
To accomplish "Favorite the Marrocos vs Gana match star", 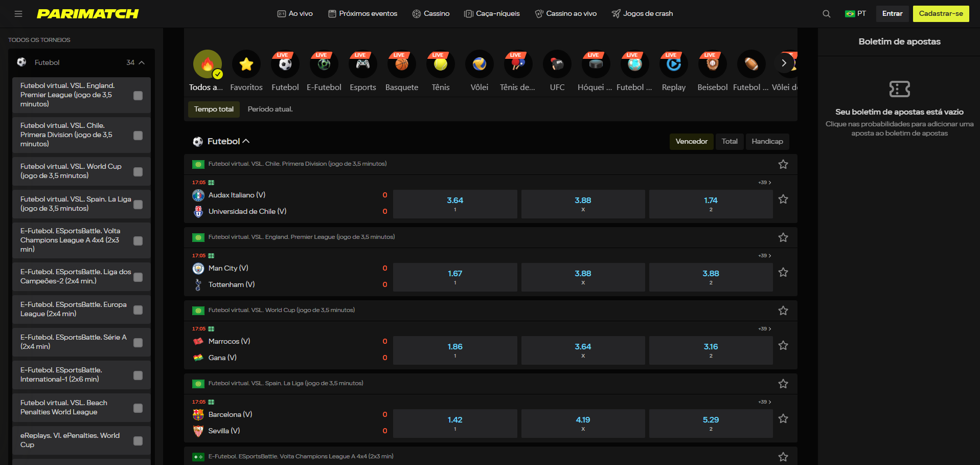I will 783,345.
